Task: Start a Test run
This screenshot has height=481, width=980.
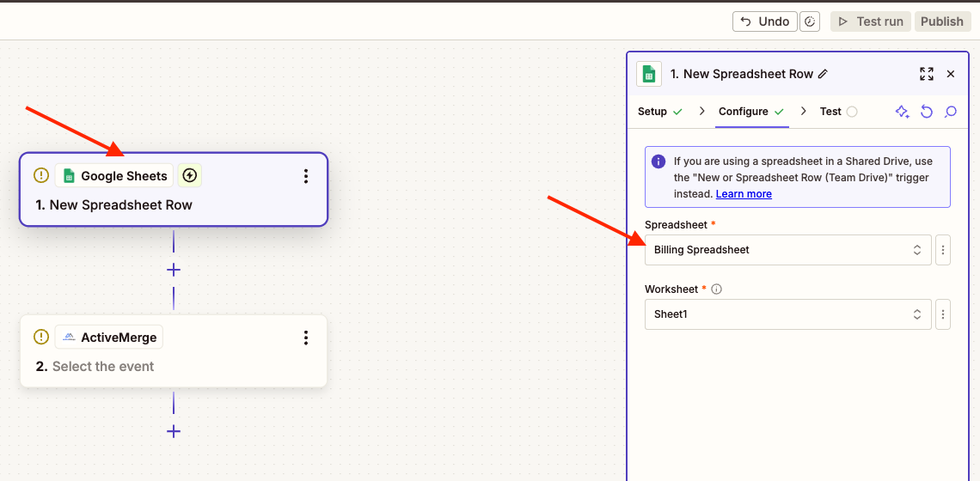Action: [x=873, y=21]
